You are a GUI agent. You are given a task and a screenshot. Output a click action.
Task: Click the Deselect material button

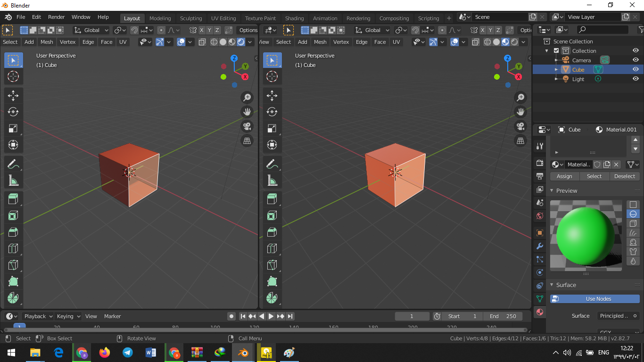pyautogui.click(x=625, y=176)
